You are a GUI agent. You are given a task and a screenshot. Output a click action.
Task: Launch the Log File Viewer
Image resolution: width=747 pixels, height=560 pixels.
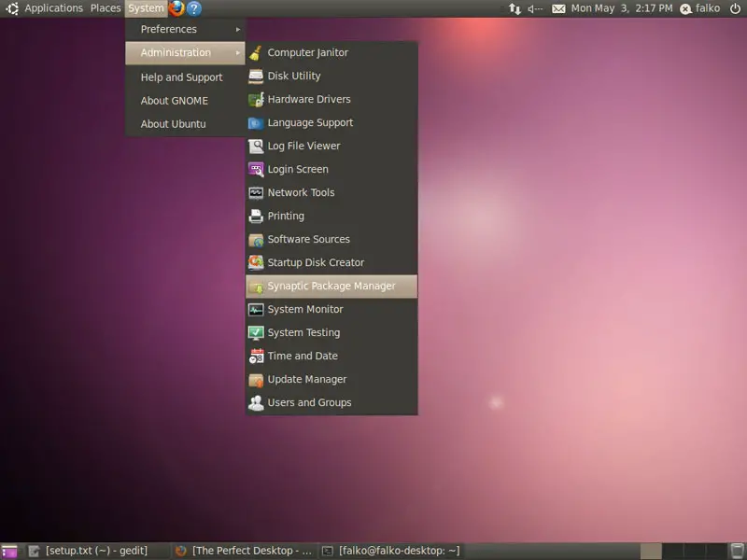(x=331, y=146)
